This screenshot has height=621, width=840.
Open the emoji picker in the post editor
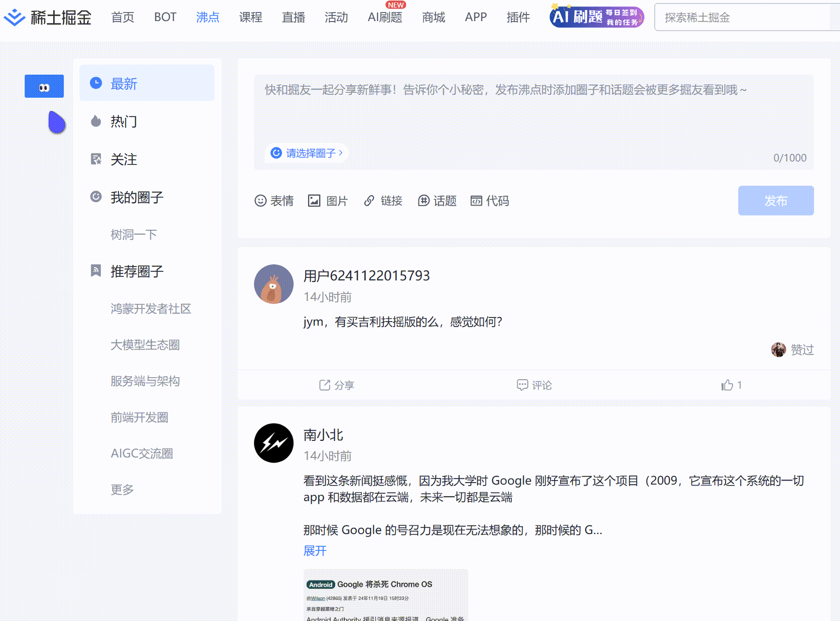tap(274, 201)
